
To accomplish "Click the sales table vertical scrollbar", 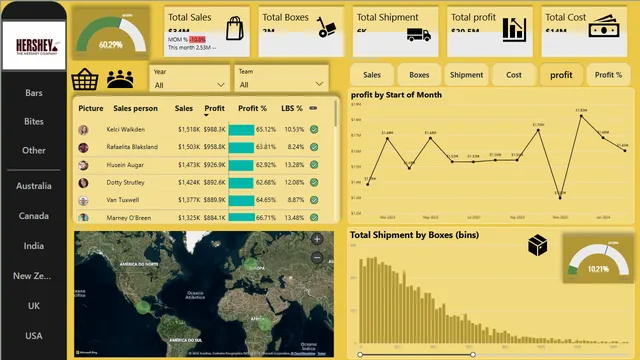I will (336, 113).
